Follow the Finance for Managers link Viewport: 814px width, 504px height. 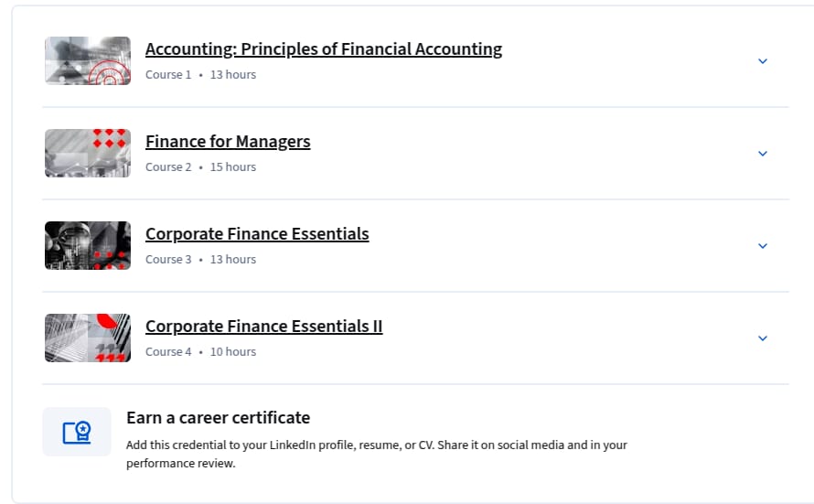point(228,142)
